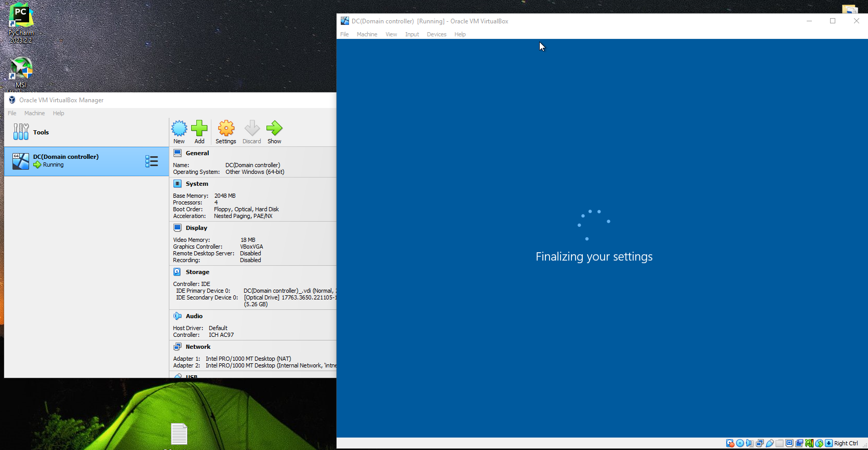
Task: Click the '2048 MB' base memory value
Action: 225,196
